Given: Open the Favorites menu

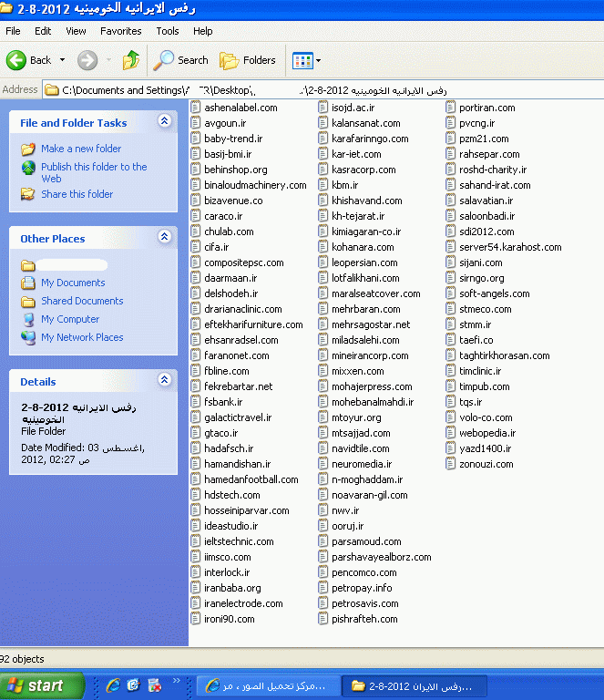Looking at the screenshot, I should [121, 31].
